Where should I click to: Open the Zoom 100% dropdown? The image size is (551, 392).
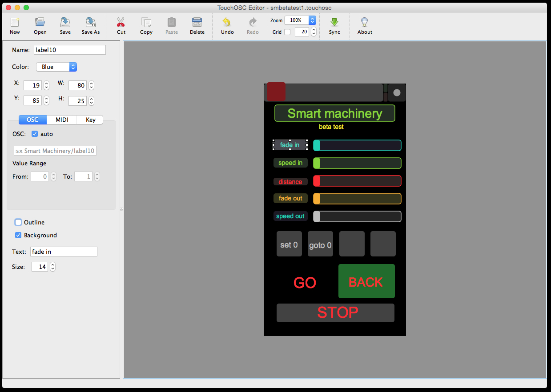point(300,20)
